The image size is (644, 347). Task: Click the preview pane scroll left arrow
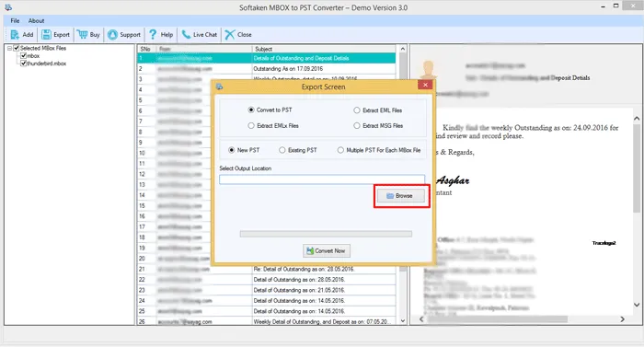pos(421,319)
